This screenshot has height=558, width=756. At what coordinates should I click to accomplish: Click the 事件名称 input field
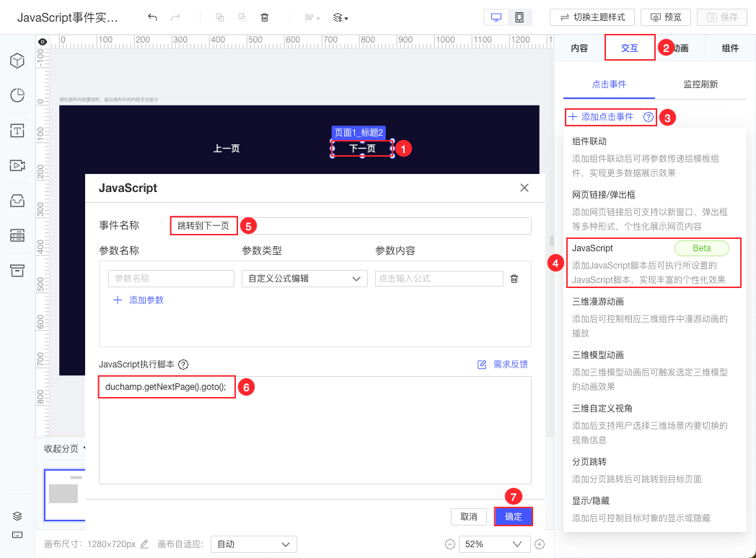point(351,226)
